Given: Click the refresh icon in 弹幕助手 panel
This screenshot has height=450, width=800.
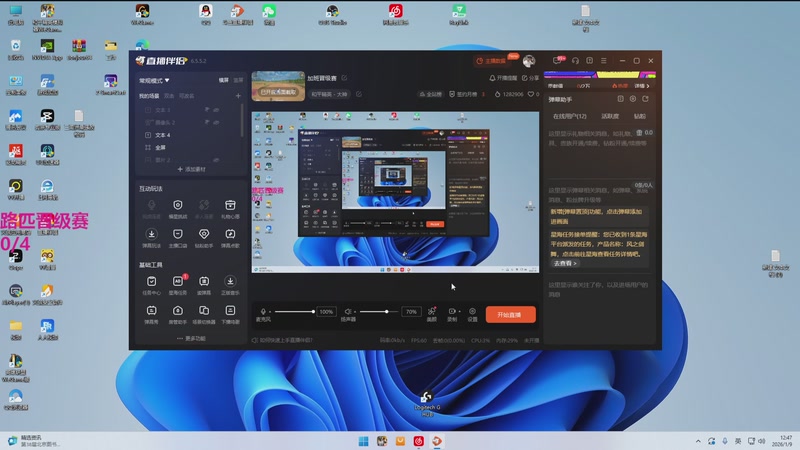Looking at the screenshot, I should pyautogui.click(x=645, y=99).
